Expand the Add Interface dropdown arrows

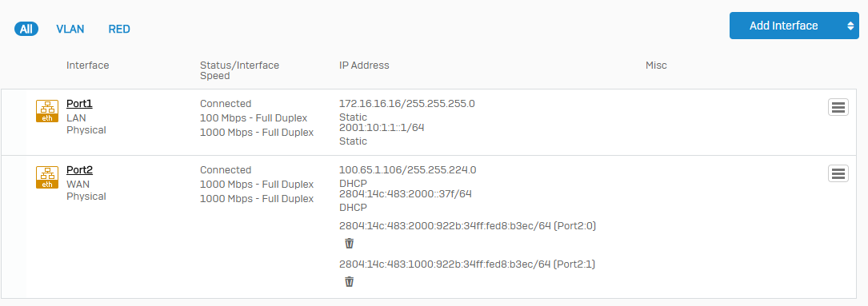(x=850, y=26)
